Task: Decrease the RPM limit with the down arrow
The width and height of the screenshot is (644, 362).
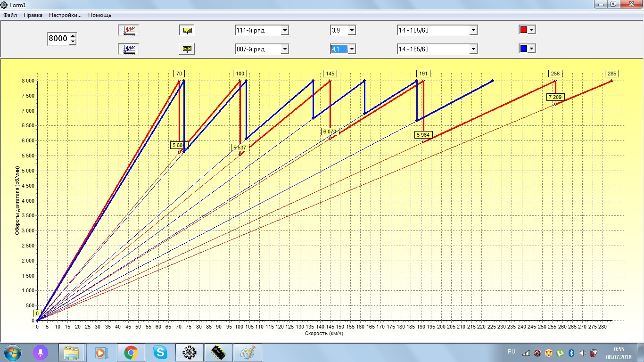Action: click(73, 42)
